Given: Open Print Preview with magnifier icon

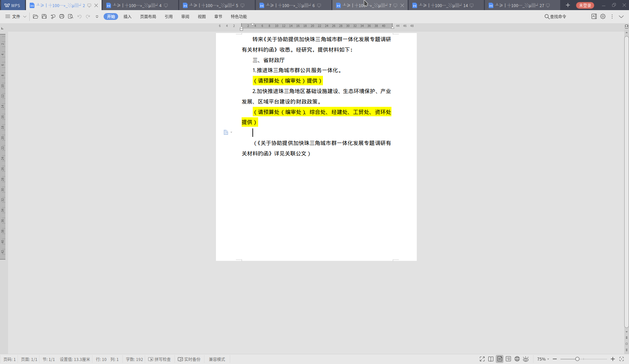Looking at the screenshot, I should [x=71, y=17].
